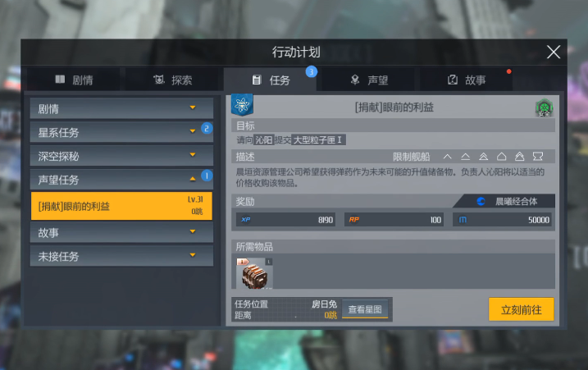Switch to the 声望 tab
This screenshot has height=370, width=588.
[369, 80]
